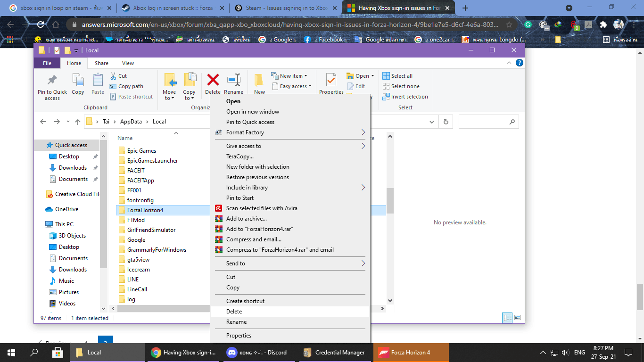Switch to Large icons view in status bar

click(518, 318)
